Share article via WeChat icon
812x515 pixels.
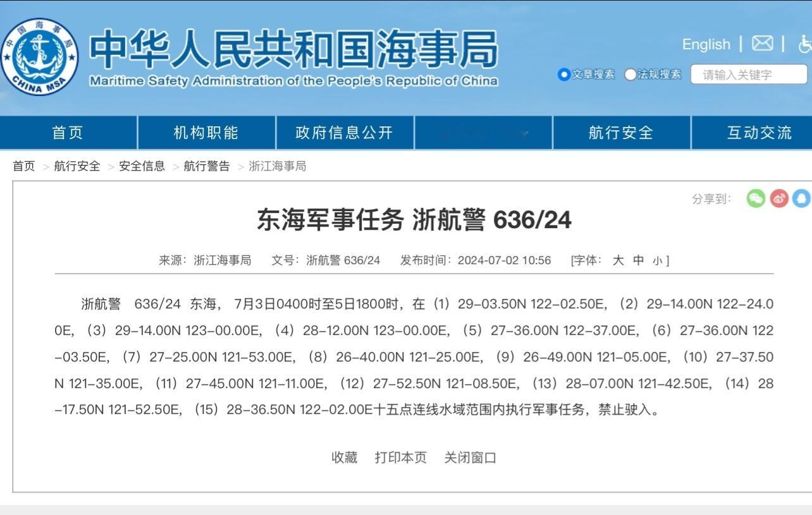[756, 198]
